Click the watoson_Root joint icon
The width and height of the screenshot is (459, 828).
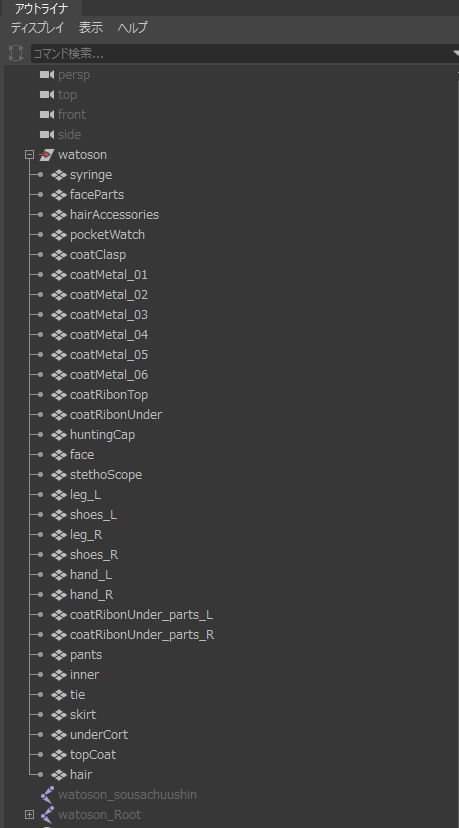[x=48, y=814]
